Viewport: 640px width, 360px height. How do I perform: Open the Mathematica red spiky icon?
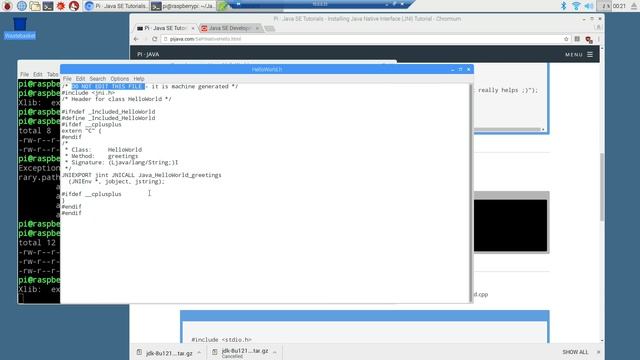tap(61, 6)
